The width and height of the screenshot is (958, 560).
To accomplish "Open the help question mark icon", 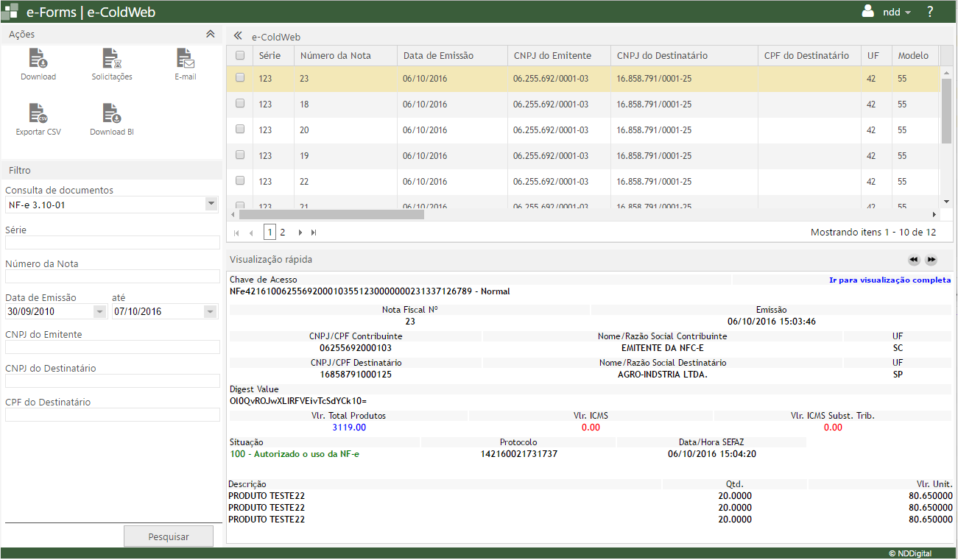I will click(x=930, y=12).
